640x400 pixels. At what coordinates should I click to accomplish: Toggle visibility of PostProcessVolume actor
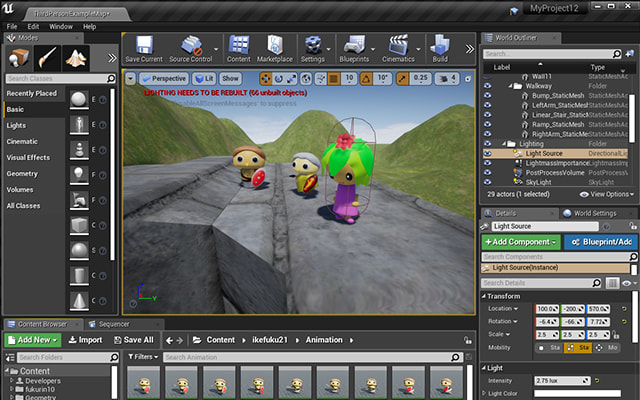488,172
